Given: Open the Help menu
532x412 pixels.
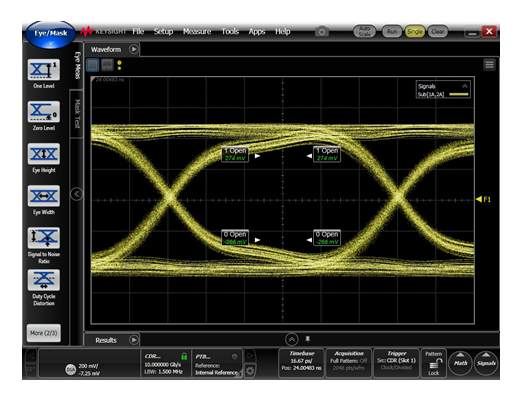Looking at the screenshot, I should (282, 32).
